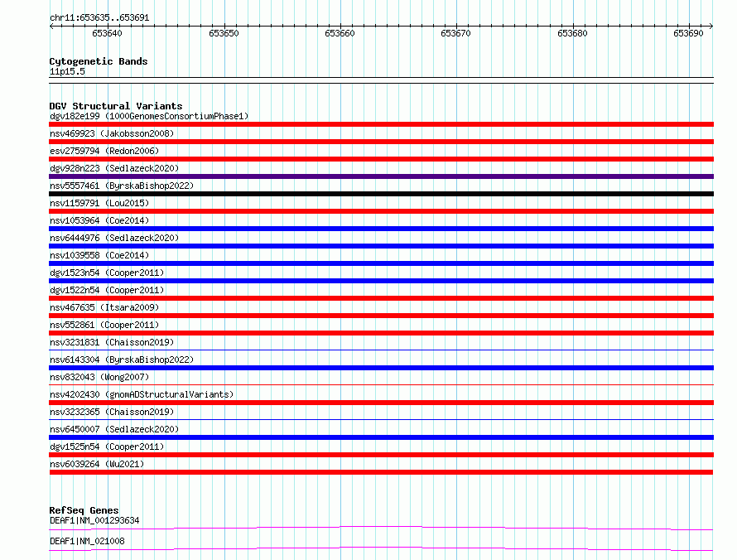Open nsv6039264 (Wu2021) variant label
Viewport: 737px width, 560px height.
(x=97, y=464)
